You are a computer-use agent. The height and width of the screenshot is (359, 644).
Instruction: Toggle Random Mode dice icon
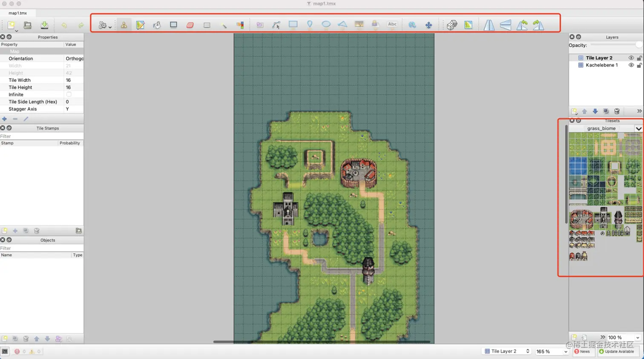[x=452, y=25]
